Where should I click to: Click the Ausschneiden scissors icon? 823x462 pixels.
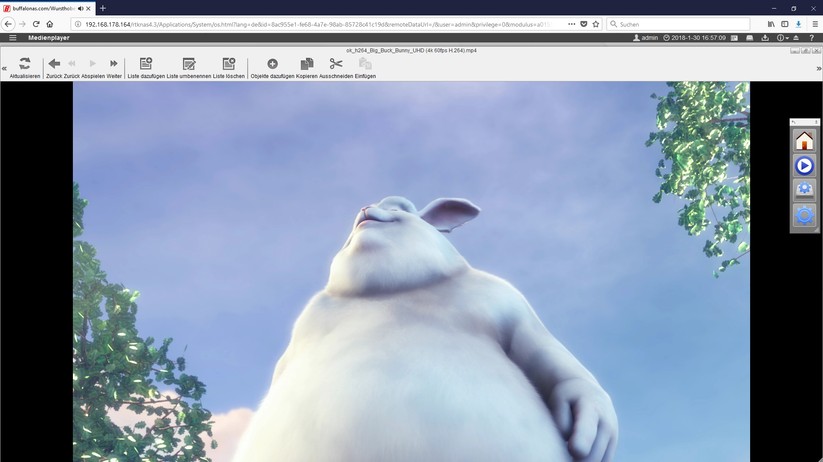[x=336, y=64]
